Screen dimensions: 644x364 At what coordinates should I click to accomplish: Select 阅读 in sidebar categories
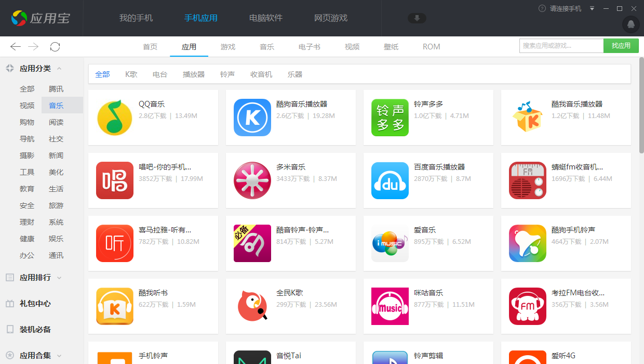(56, 122)
